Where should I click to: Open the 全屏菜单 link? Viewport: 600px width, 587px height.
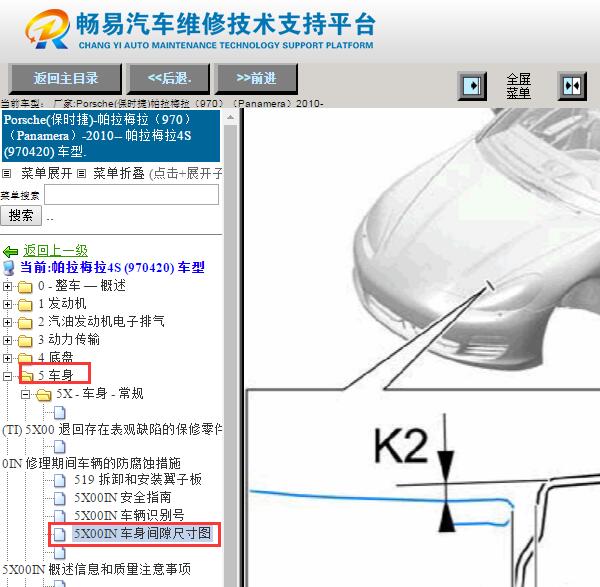coord(518,86)
